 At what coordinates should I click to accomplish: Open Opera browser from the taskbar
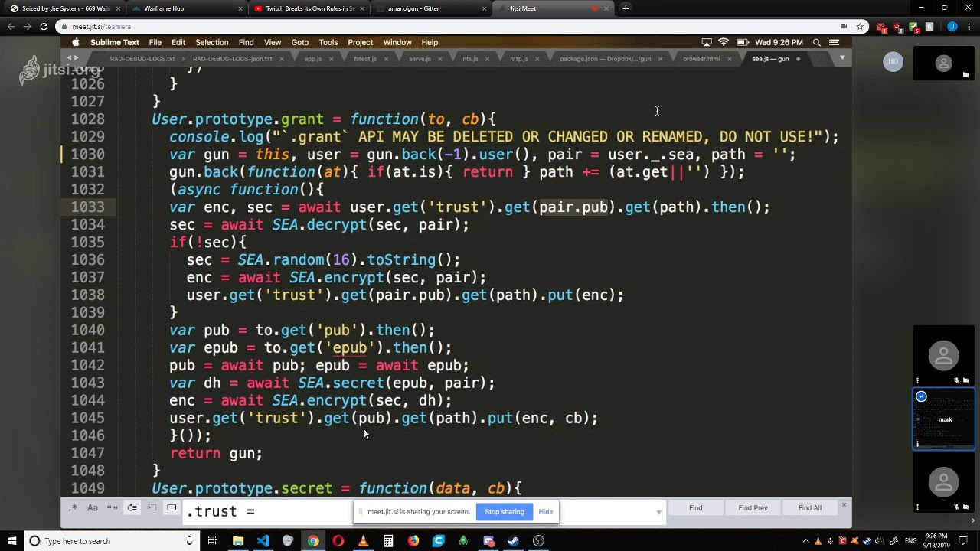tap(338, 541)
